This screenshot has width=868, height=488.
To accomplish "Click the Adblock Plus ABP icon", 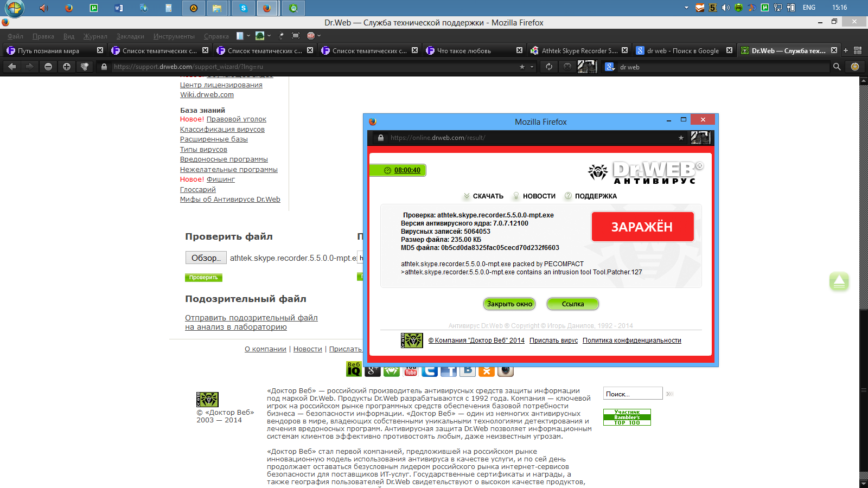I will (311, 36).
